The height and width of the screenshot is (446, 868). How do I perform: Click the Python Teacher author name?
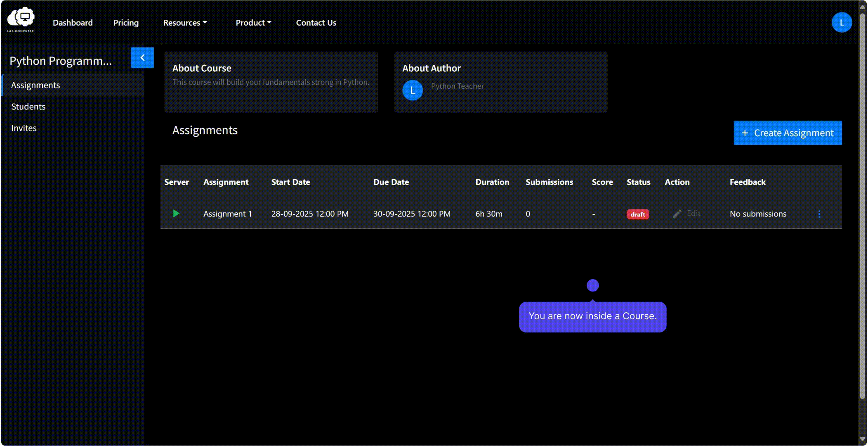tap(458, 86)
